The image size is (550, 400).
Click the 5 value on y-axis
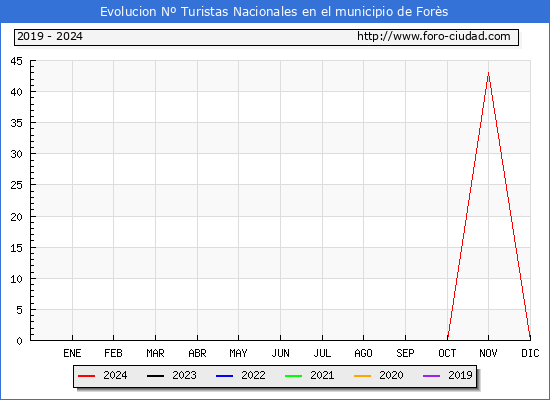point(19,310)
